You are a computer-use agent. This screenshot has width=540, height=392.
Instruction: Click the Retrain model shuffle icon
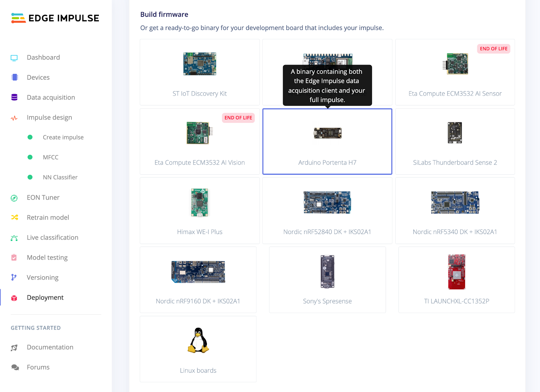click(x=14, y=218)
